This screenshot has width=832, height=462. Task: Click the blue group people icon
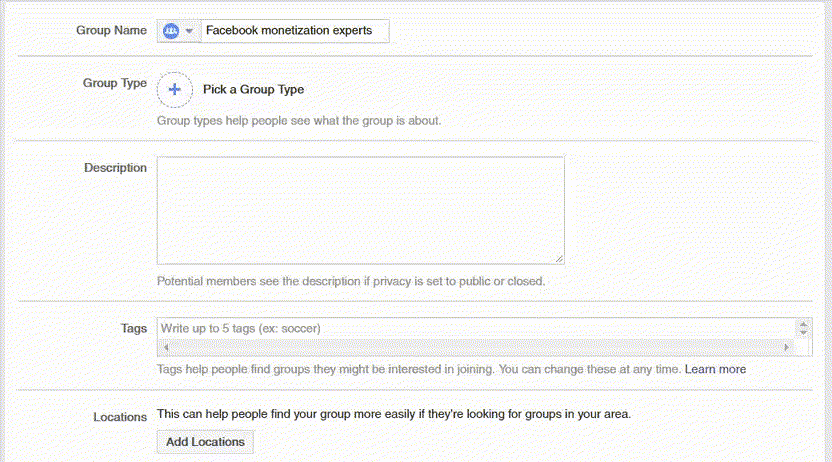click(171, 31)
